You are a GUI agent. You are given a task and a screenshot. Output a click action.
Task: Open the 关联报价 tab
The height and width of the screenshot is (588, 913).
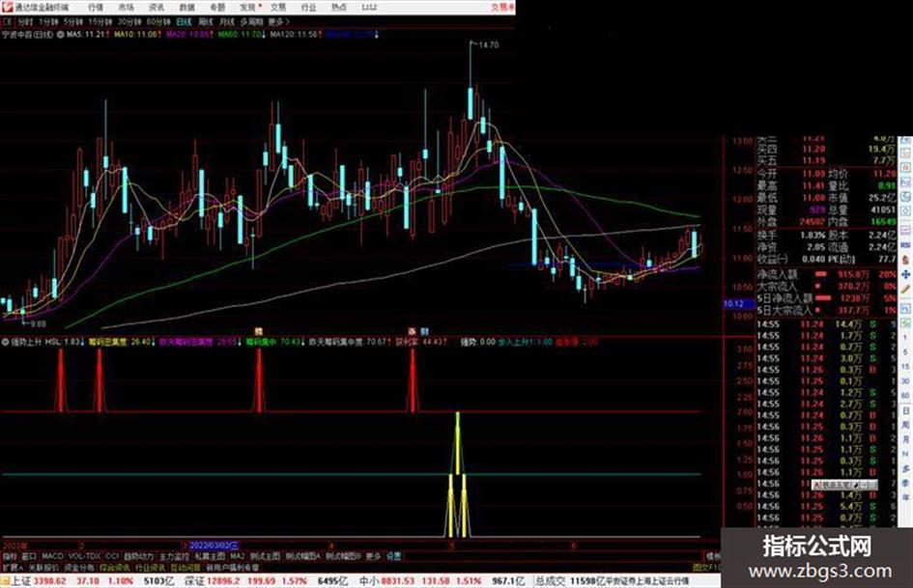(x=43, y=567)
